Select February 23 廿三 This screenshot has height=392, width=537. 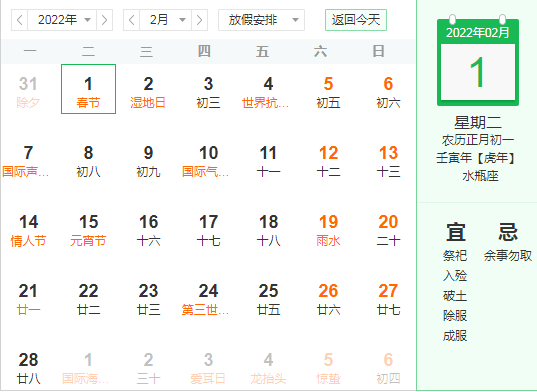coord(148,300)
